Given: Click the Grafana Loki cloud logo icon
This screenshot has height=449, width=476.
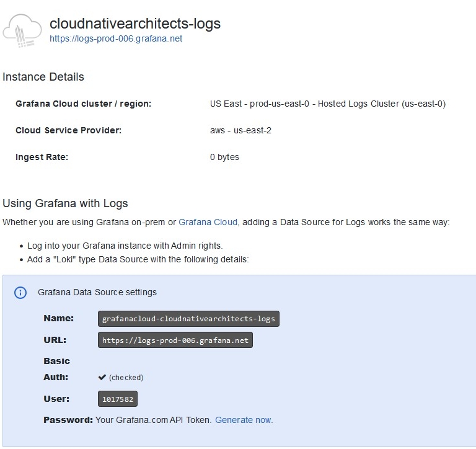Looking at the screenshot, I should [x=22, y=30].
